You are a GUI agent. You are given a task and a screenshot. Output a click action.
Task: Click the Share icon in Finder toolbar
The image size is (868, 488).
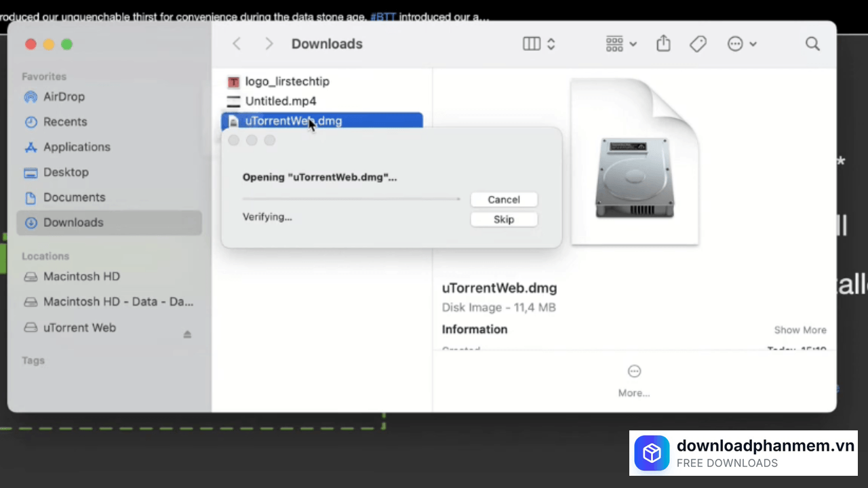663,44
